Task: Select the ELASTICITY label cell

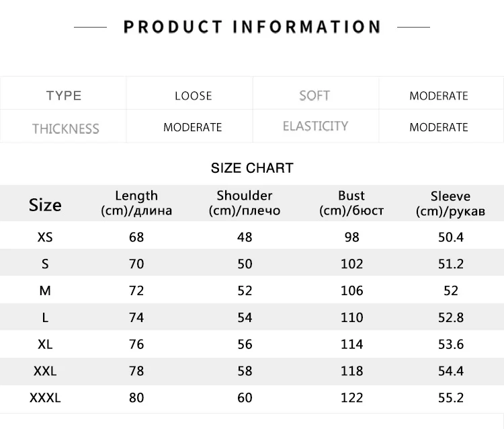Action: (315, 126)
